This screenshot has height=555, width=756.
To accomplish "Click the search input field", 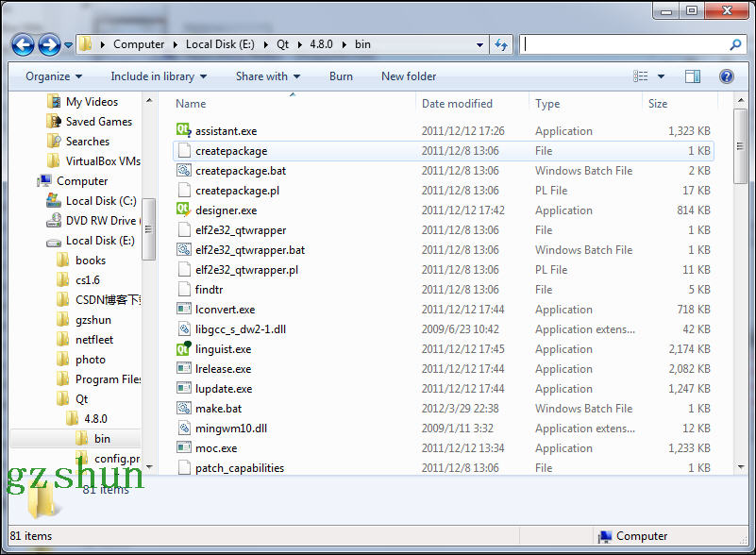I will tap(623, 44).
